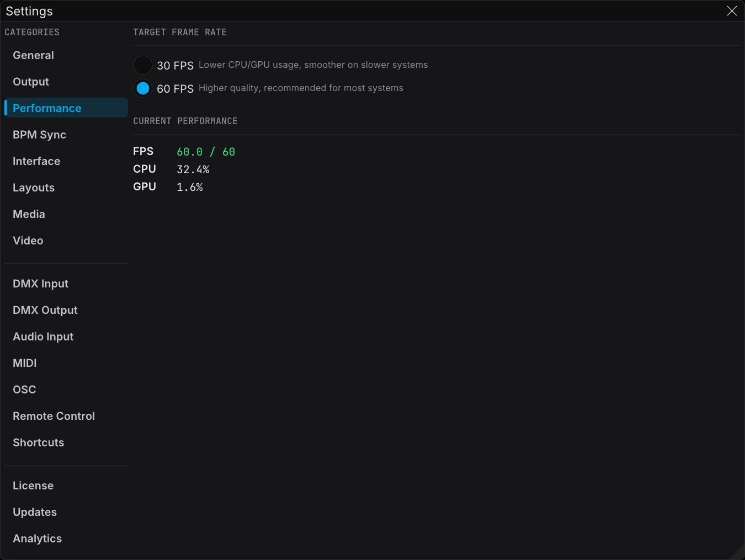Select the 30 FPS radio button
This screenshot has height=560, width=745.
click(143, 65)
